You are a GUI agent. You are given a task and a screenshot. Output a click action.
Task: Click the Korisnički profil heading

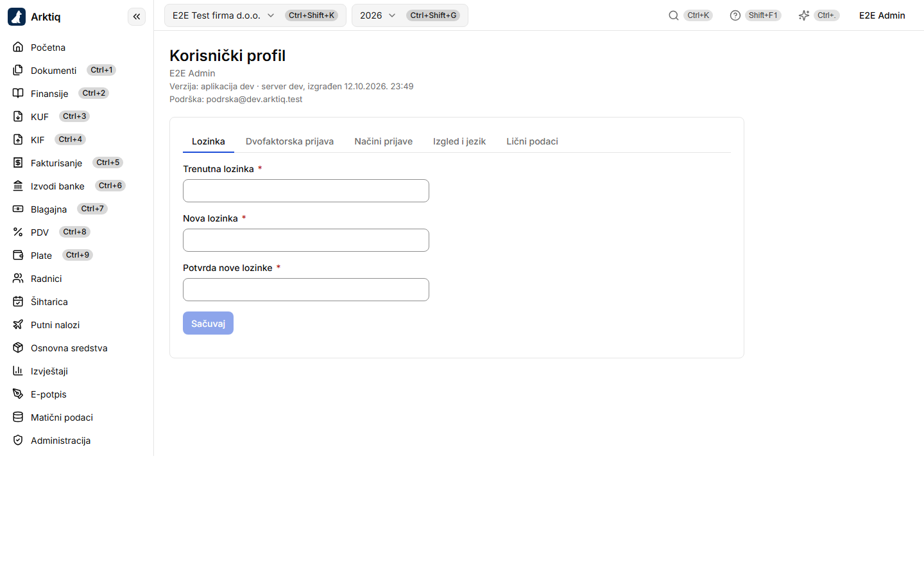coord(228,56)
